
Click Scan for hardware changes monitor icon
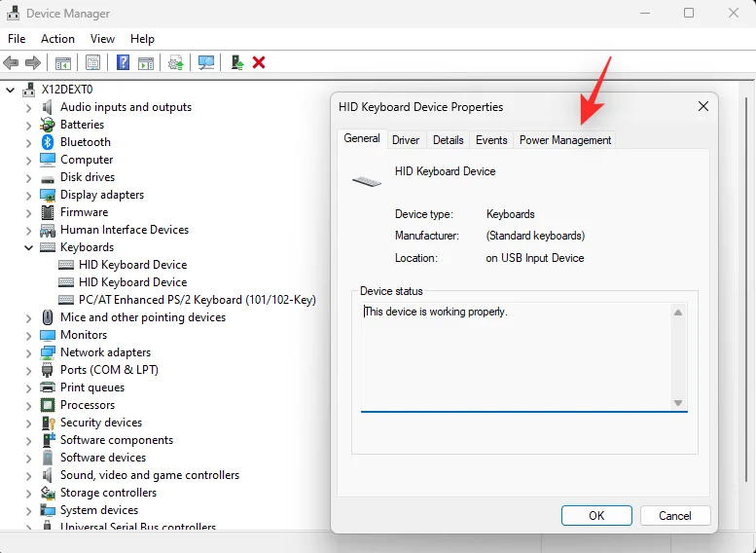pyautogui.click(x=206, y=62)
